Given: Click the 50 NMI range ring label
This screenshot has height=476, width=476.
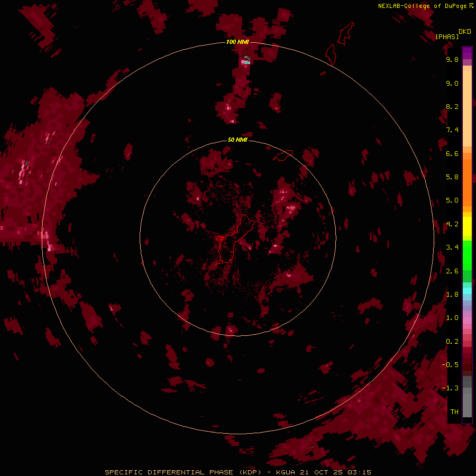Looking at the screenshot, I should pyautogui.click(x=237, y=140).
